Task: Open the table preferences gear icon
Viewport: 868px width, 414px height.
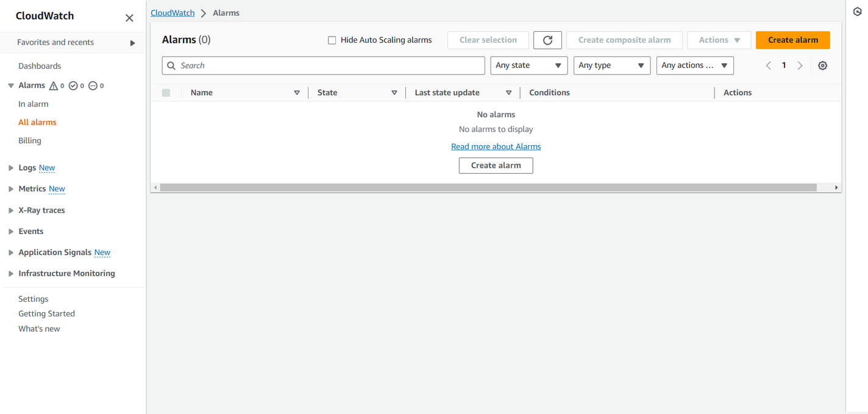Action: [822, 66]
